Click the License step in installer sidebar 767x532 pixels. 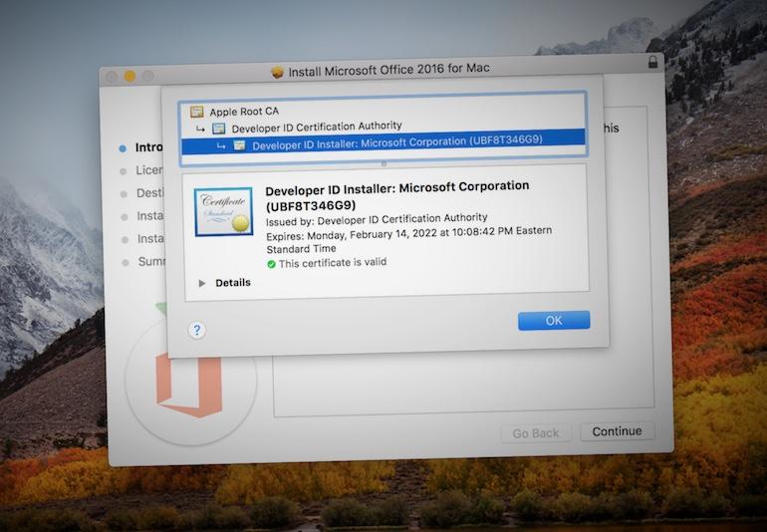coord(141,170)
